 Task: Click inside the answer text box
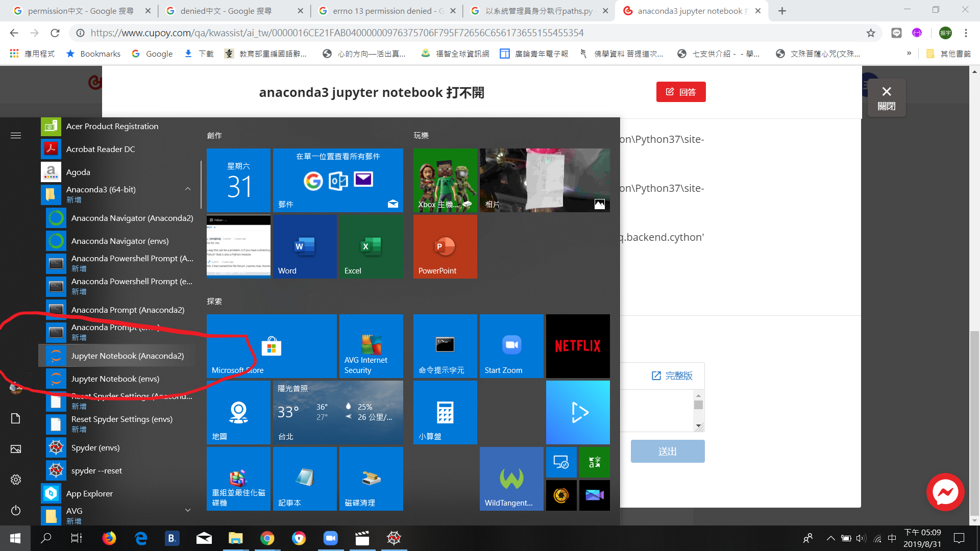[657, 411]
